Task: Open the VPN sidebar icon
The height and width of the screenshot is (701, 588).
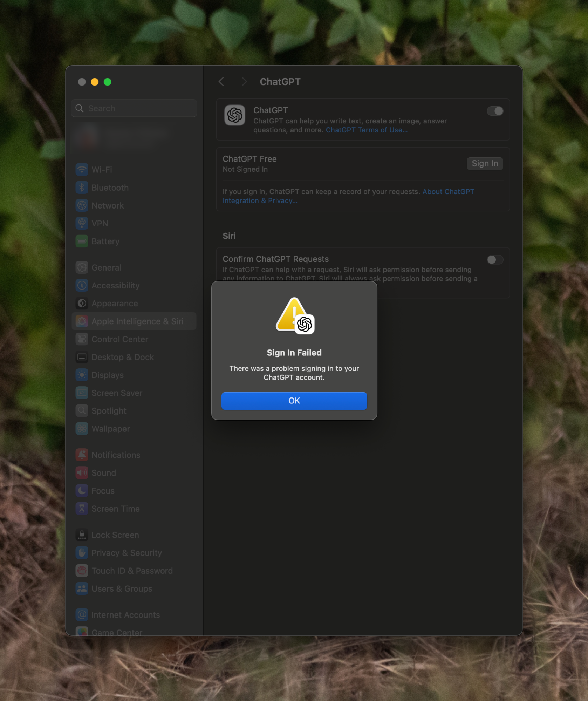Action: 82,223
